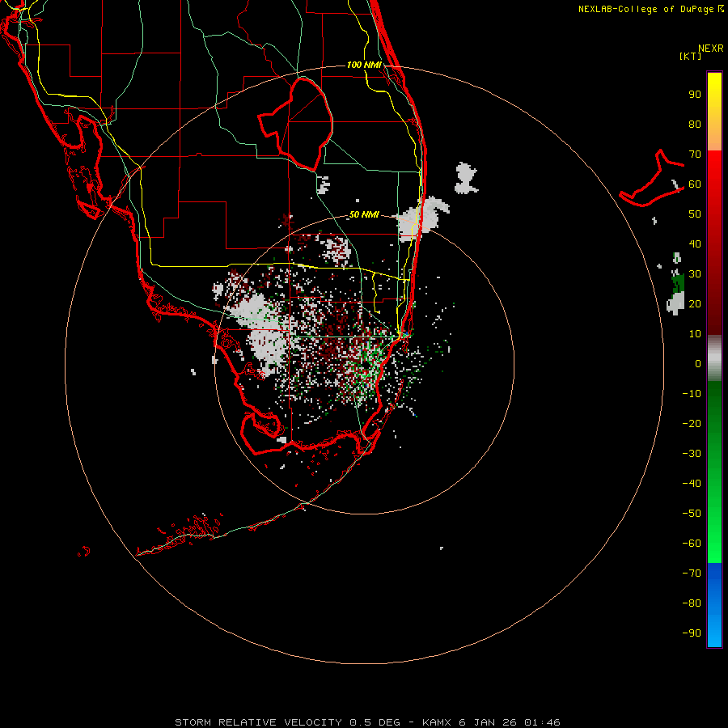Click the 30 value on the velocity scale
The height and width of the screenshot is (728, 728).
point(695,274)
